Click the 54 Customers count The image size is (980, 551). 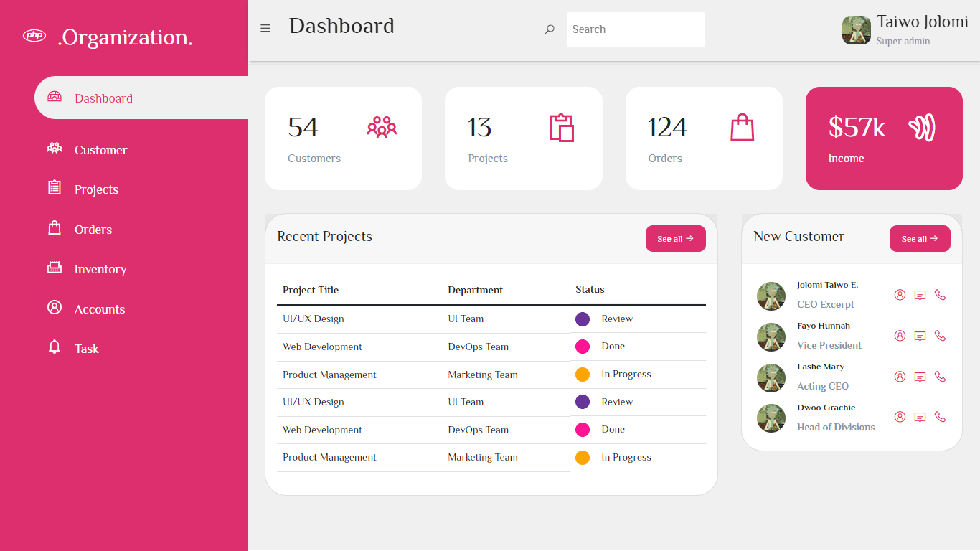(303, 127)
